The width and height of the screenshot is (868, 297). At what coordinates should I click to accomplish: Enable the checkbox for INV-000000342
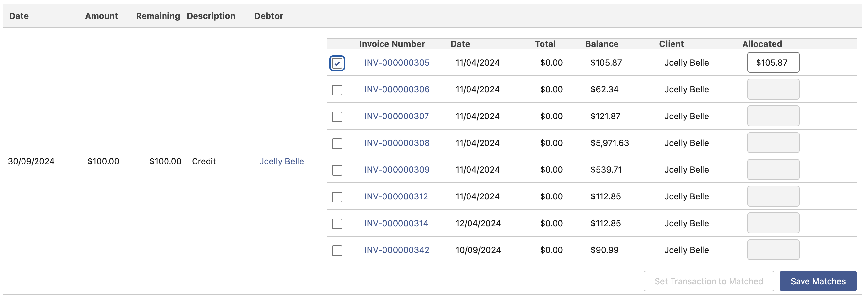pyautogui.click(x=337, y=250)
